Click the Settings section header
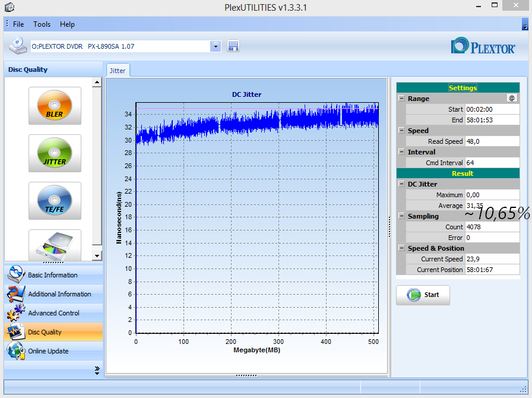The width and height of the screenshot is (532, 398). (458, 87)
